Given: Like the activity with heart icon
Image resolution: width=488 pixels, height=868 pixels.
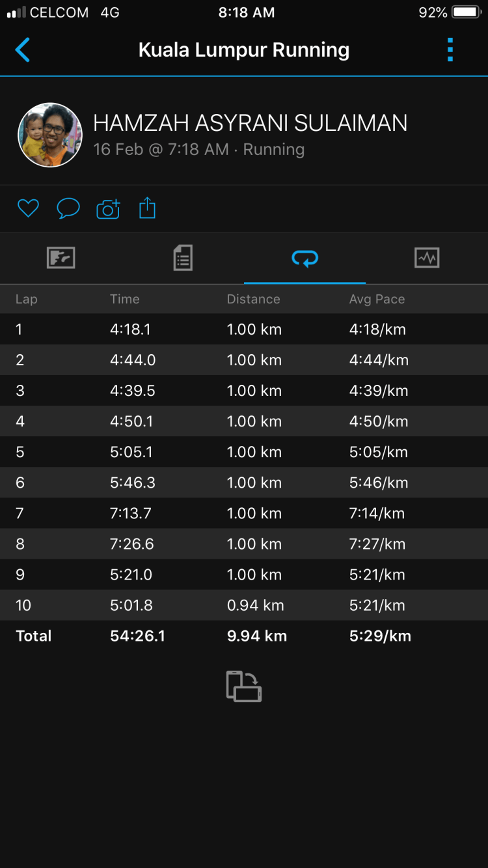Looking at the screenshot, I should 28,208.
